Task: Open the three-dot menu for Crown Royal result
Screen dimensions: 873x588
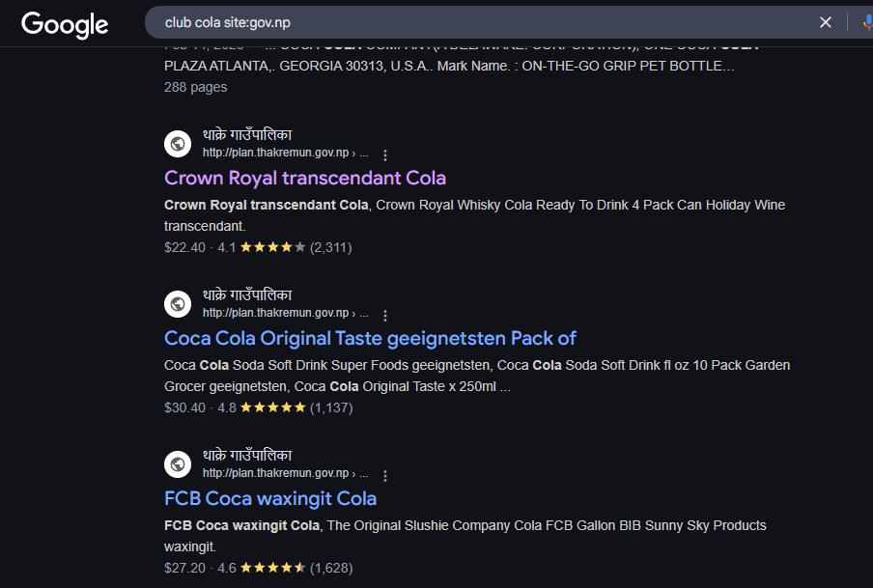Action: point(385,154)
